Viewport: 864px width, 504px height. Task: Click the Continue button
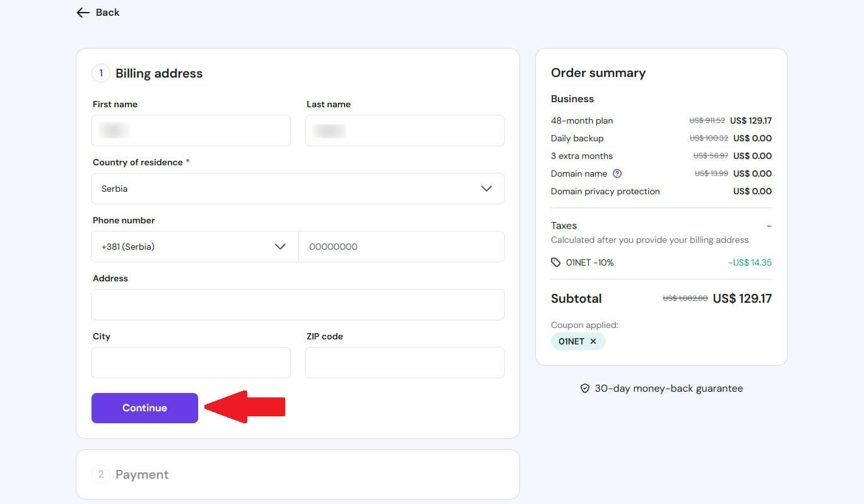(x=144, y=407)
